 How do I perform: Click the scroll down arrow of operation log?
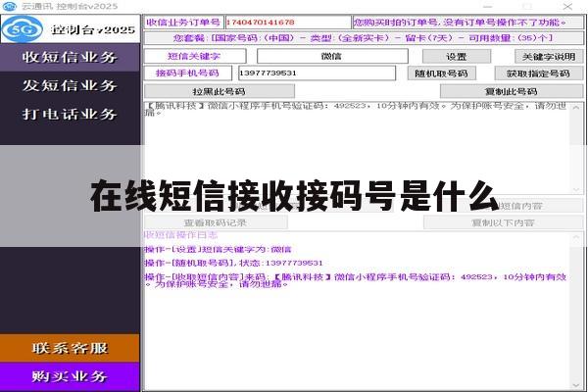pos(576,385)
